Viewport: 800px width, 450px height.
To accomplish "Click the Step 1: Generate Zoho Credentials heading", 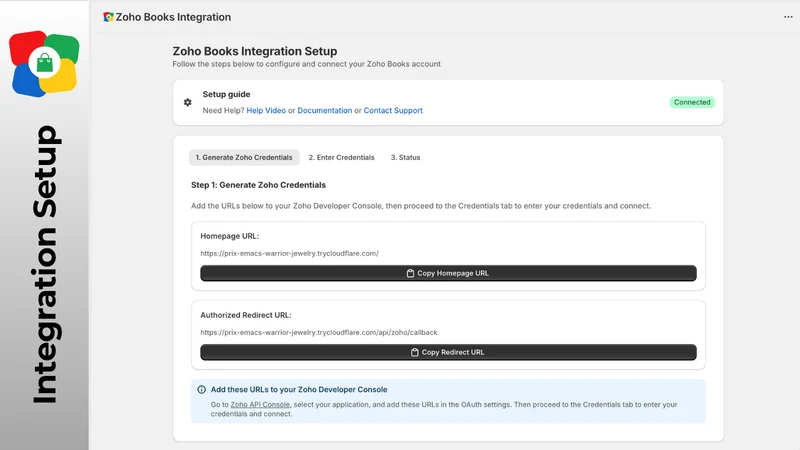I will pyautogui.click(x=258, y=185).
